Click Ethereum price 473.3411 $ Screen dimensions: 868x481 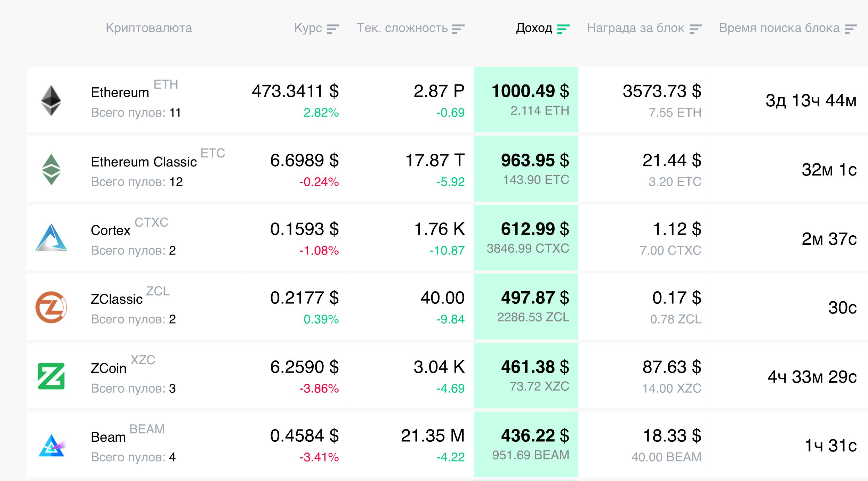pyautogui.click(x=295, y=91)
